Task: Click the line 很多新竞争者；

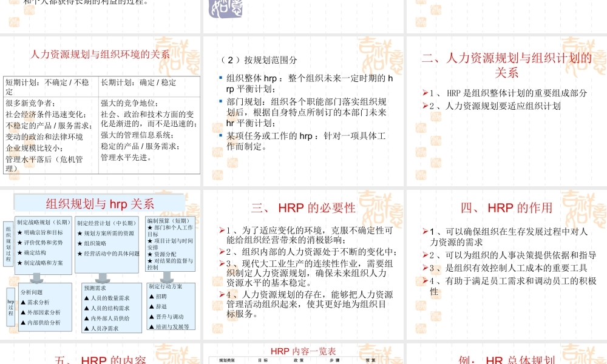Action: click(30, 103)
